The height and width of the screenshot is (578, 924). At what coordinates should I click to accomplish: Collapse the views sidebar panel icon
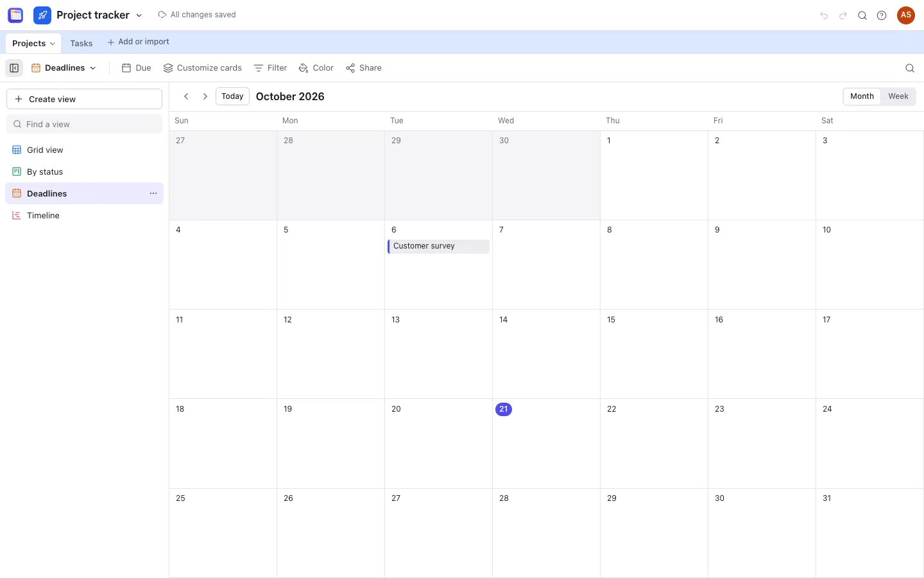pyautogui.click(x=14, y=68)
